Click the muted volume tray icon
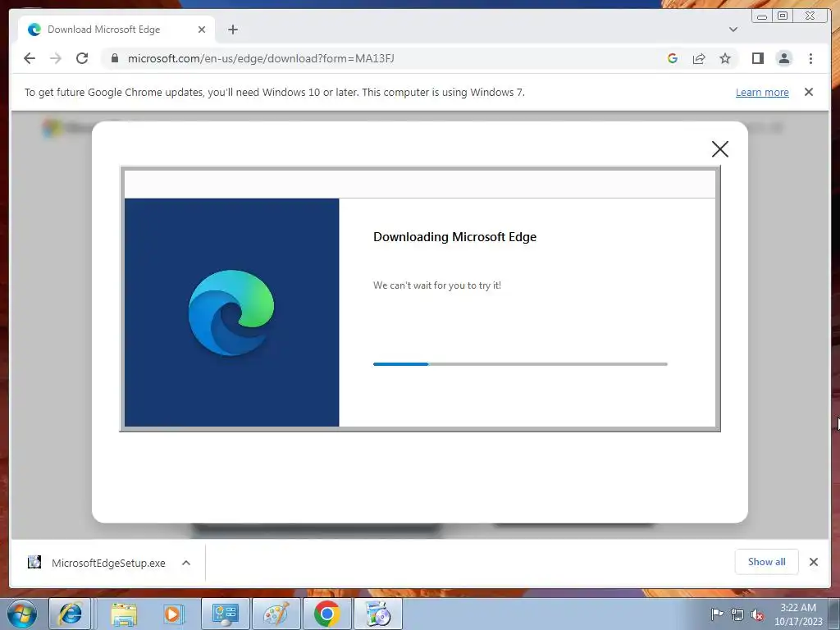This screenshot has height=630, width=840. 757,614
